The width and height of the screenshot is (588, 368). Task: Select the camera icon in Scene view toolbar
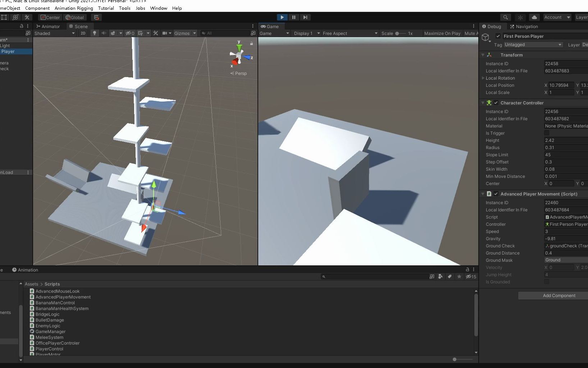[165, 33]
